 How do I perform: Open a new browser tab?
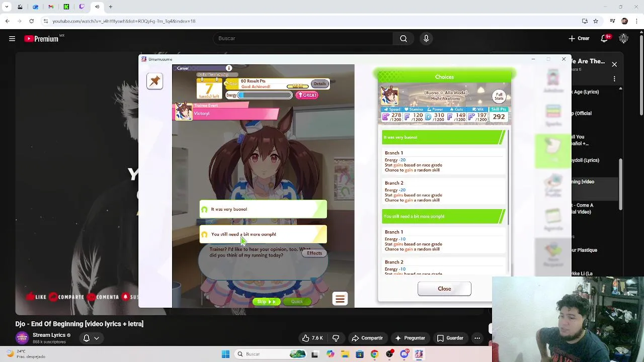111,7
